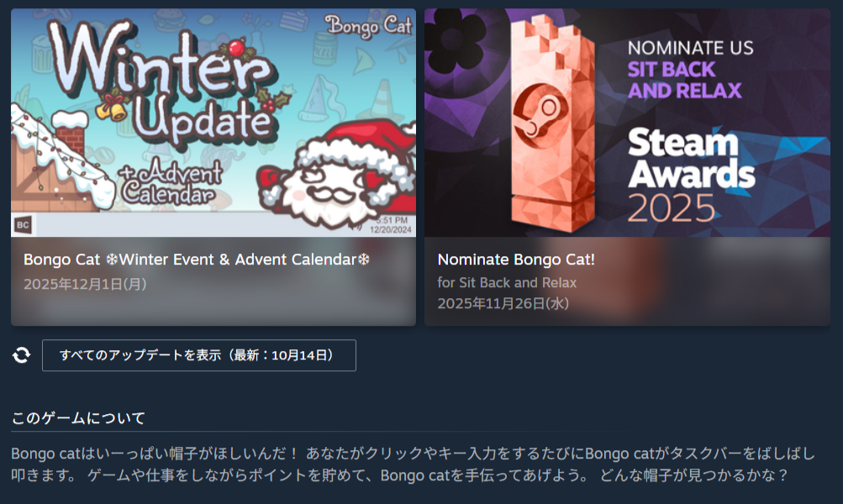Click the BC logo badge in winter banner
The height and width of the screenshot is (504, 843).
point(23,224)
